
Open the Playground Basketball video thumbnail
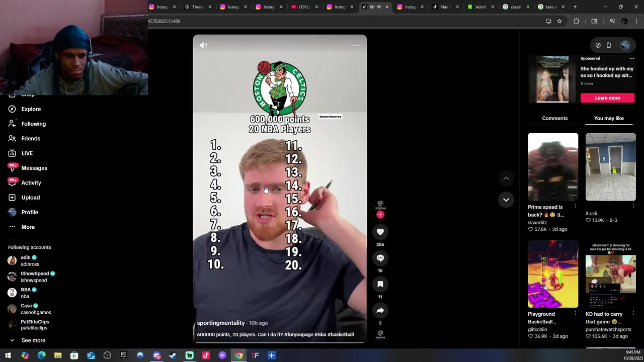553,274
